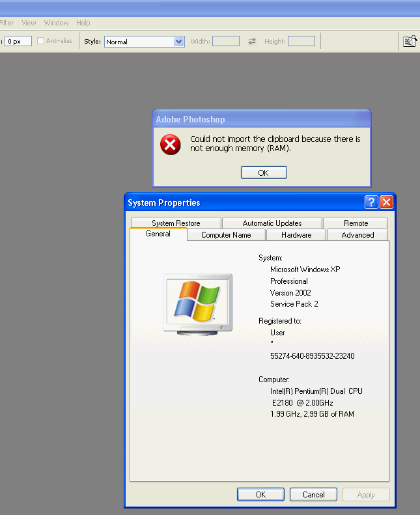420x515 pixels.
Task: Click the 'Version 2002' text
Action: (x=290, y=292)
